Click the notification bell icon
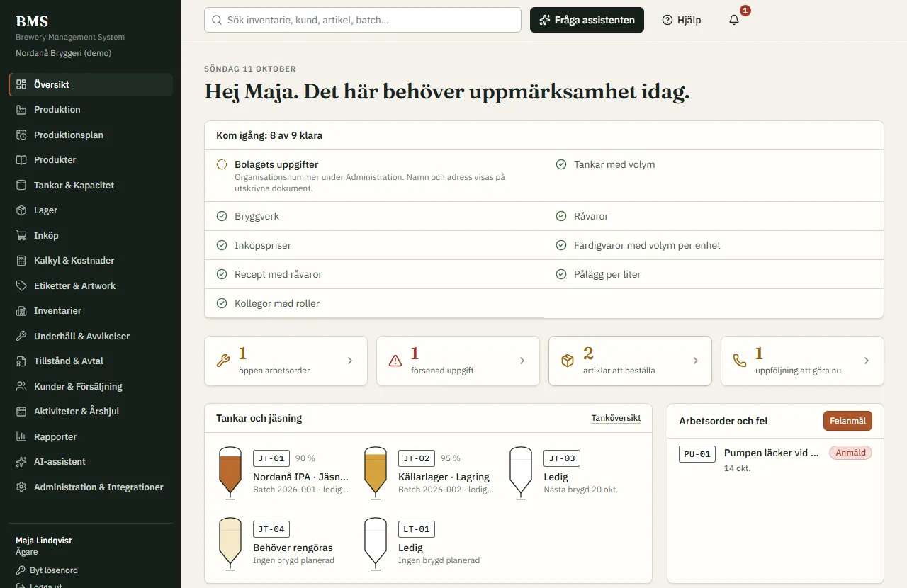 [734, 20]
